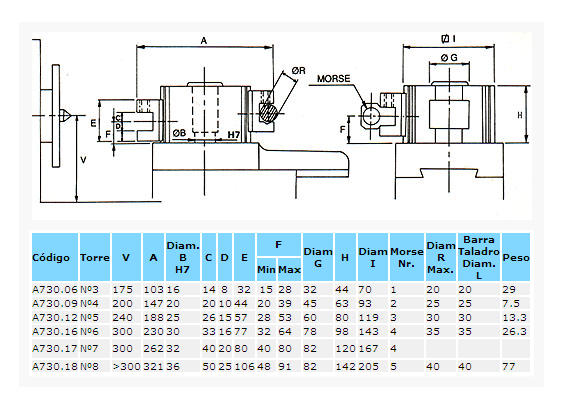564x407 pixels.
Task: Select the 'MORSE' label in the drawing
Action: pos(333,78)
